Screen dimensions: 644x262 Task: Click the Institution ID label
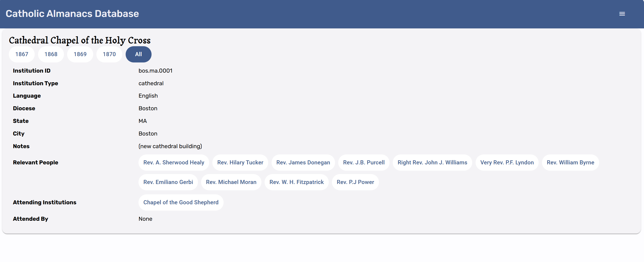click(x=32, y=71)
